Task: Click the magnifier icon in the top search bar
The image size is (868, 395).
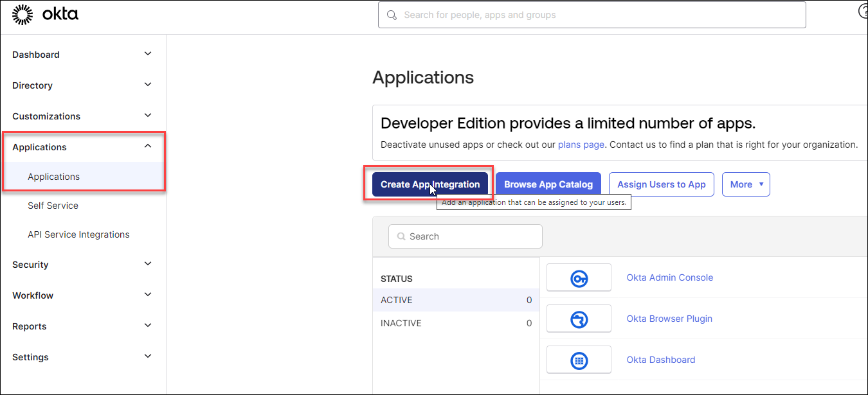Action: (392, 15)
